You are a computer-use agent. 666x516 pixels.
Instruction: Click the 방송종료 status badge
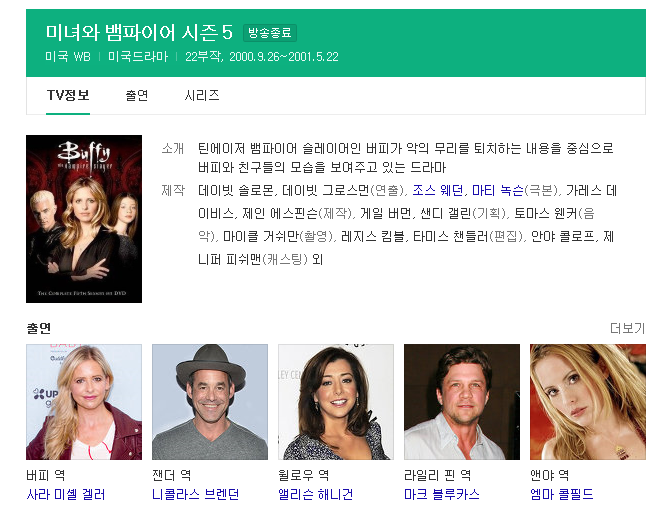(x=270, y=33)
